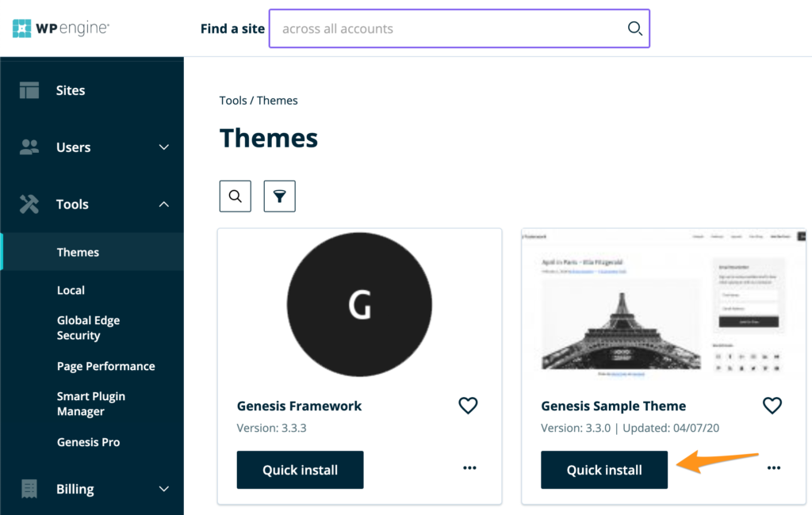Viewport: 812px width, 515px height.
Task: Collapse the Tools menu chevron
Action: [x=164, y=204]
